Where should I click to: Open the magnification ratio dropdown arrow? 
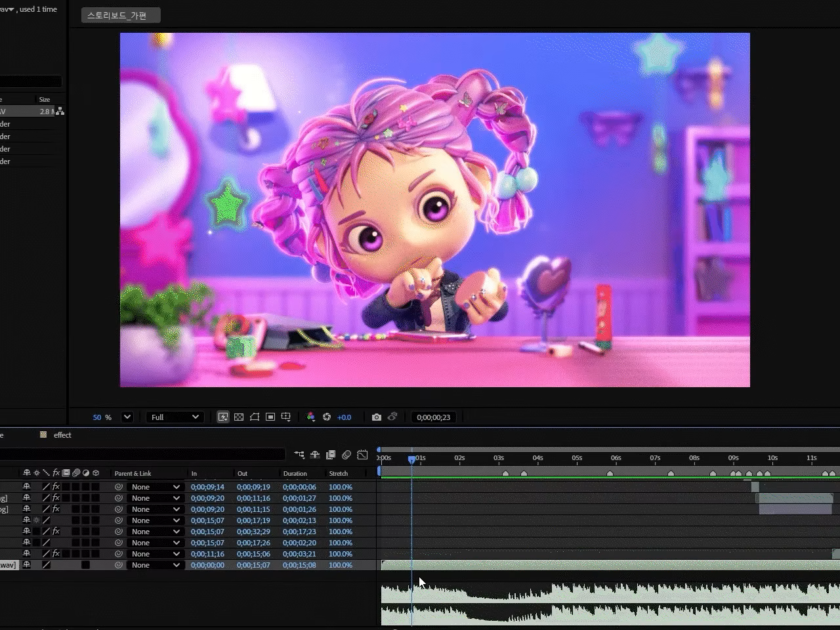point(127,417)
